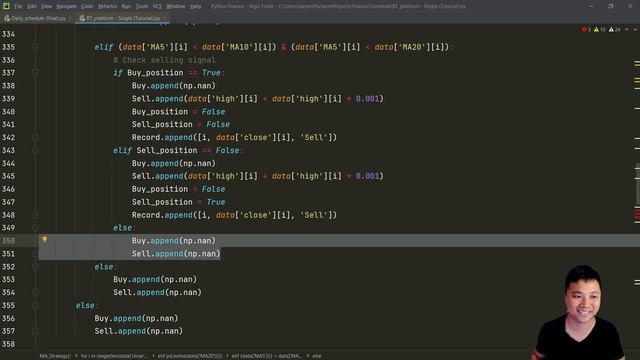Collapse the elif Sell_position block at line 343
Viewport: 640px width, 360px height.
pyautogui.click(x=36, y=151)
